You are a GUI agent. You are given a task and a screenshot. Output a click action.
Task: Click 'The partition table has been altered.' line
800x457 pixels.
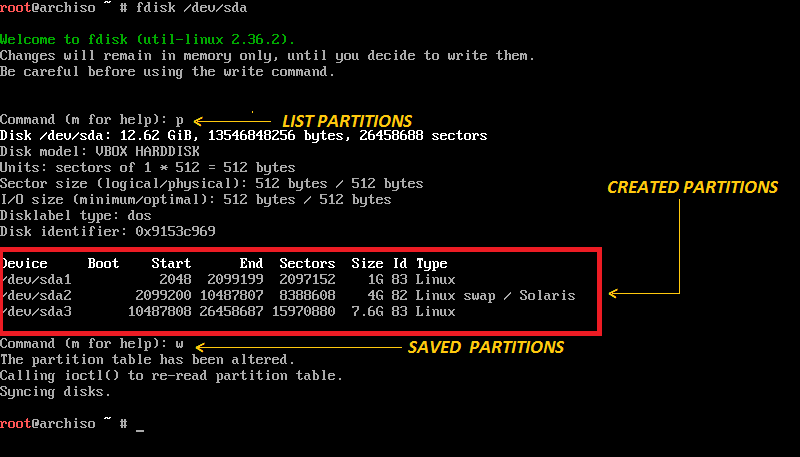coord(147,360)
